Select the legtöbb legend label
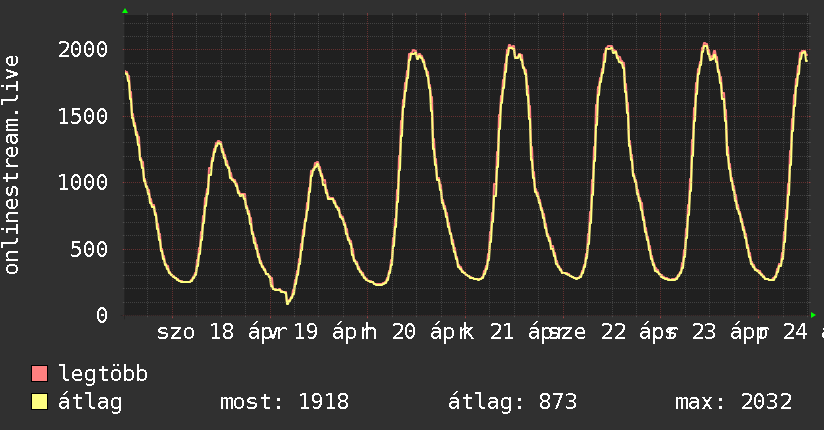 (x=103, y=375)
